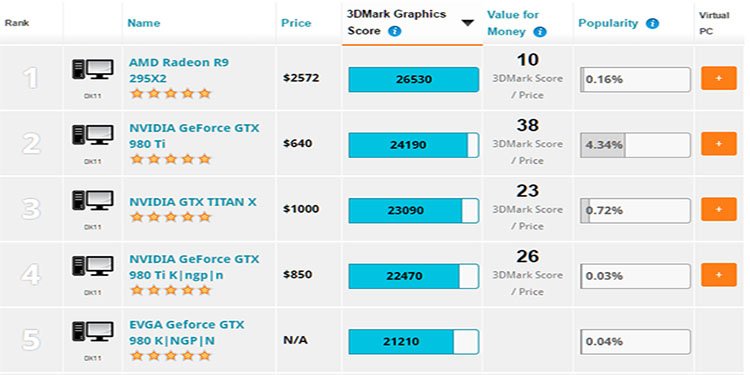The image size is (750, 375).
Task: Sort by the Name column header
Action: pos(143,23)
